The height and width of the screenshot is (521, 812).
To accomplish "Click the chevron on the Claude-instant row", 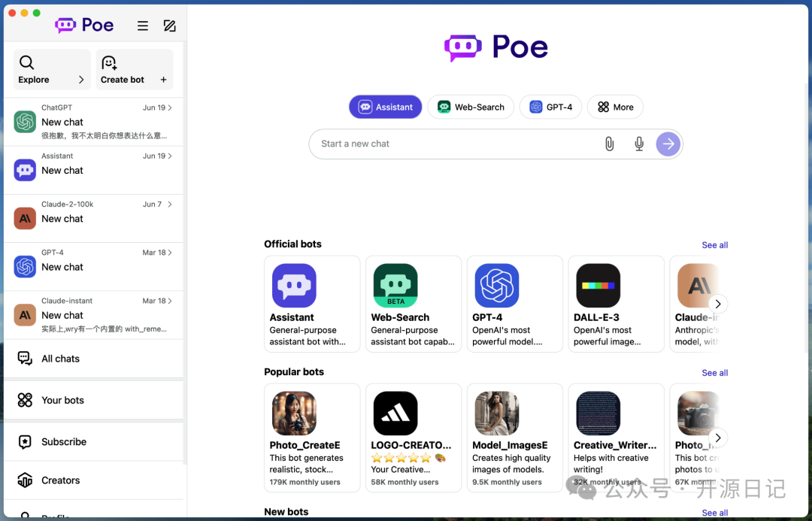I will (170, 301).
